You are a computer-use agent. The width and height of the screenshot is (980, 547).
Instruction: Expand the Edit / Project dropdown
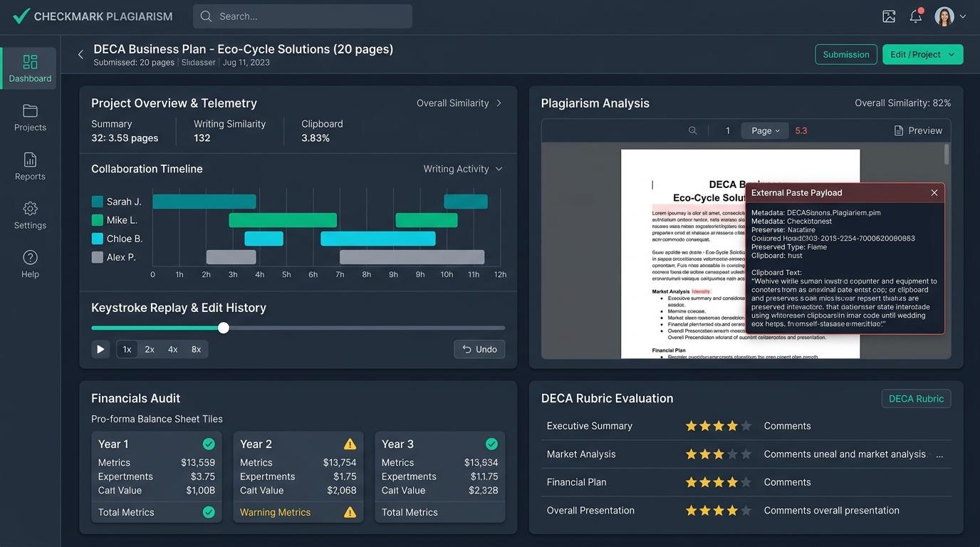pos(923,55)
